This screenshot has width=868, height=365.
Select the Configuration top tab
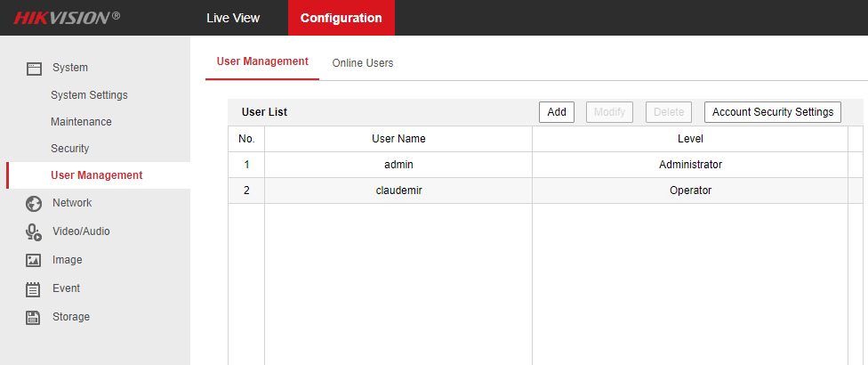tap(341, 18)
